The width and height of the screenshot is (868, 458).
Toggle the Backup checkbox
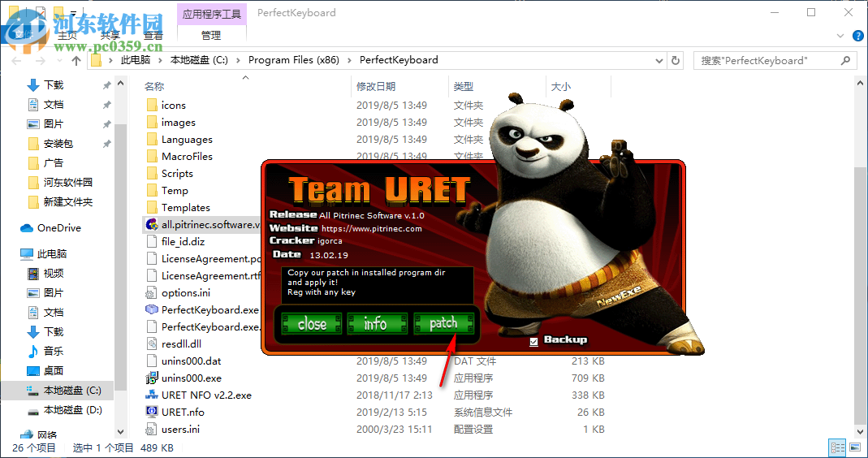[x=533, y=341]
